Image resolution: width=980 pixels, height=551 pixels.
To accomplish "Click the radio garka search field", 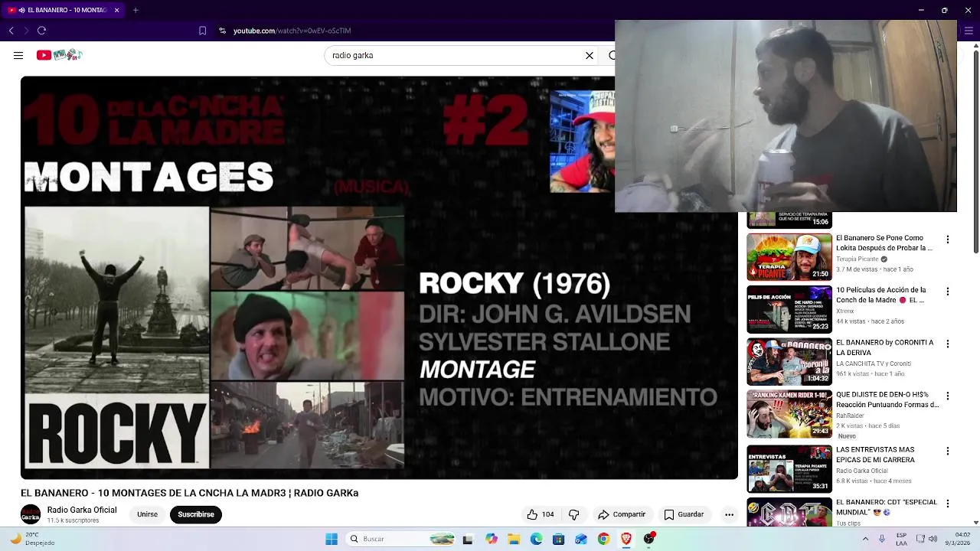I will pos(456,55).
